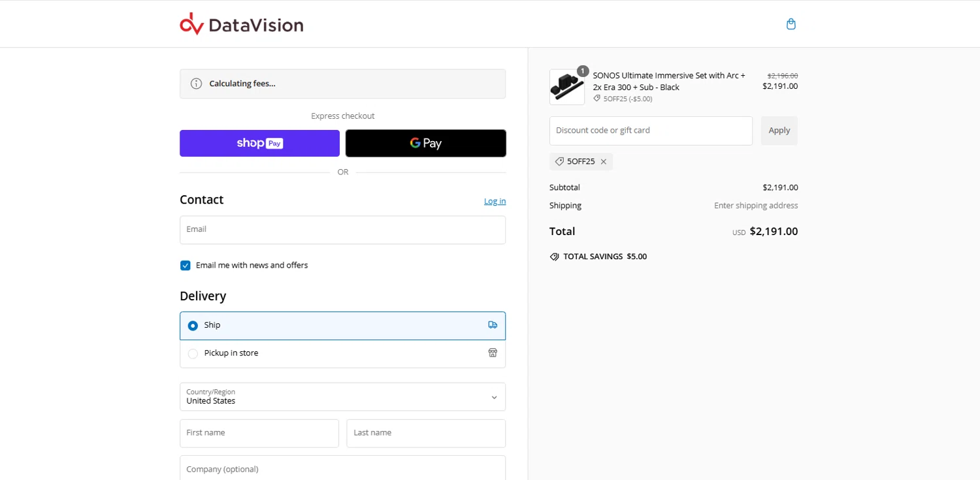Select Pickup in store radio button
The height and width of the screenshot is (480, 980).
tap(193, 353)
